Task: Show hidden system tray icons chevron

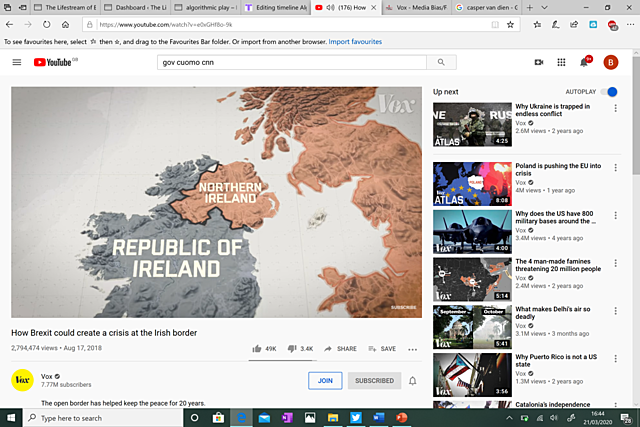Action: point(509,418)
